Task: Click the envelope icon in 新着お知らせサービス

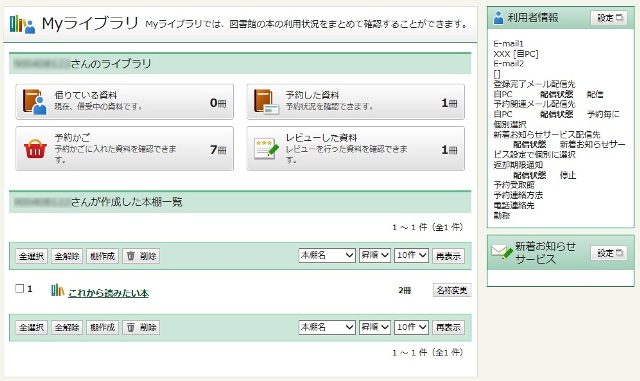Action: coord(502,251)
